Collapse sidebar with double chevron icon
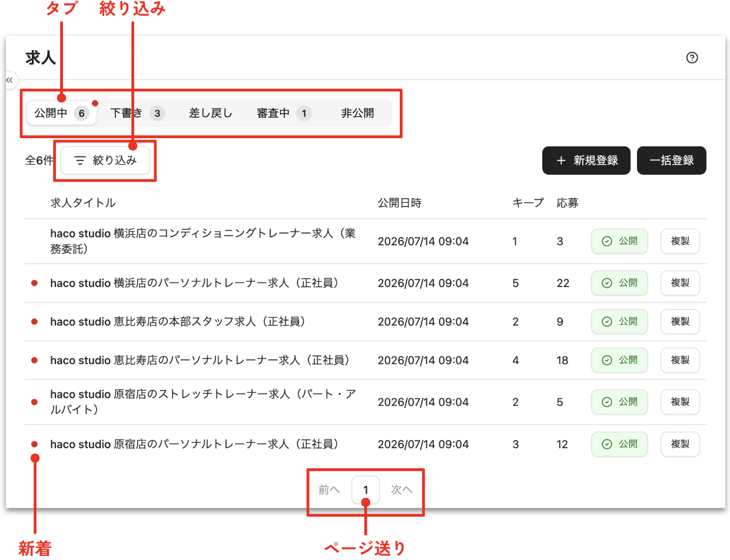730x560 pixels. tap(9, 79)
